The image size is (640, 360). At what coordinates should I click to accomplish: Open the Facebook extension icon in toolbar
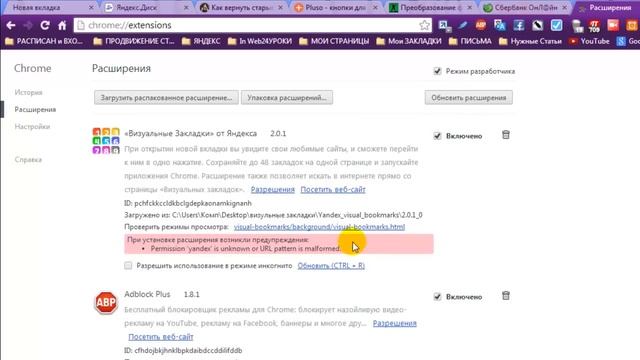519,25
